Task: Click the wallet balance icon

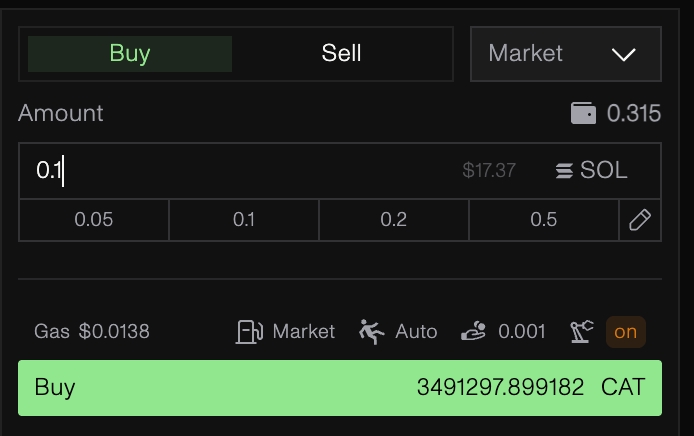Action: click(x=583, y=114)
